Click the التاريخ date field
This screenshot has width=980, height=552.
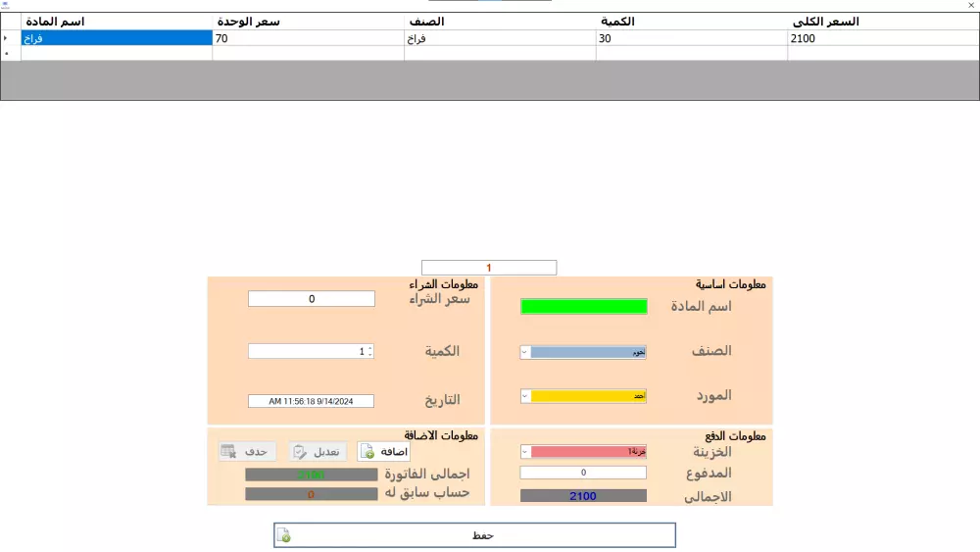coord(312,401)
